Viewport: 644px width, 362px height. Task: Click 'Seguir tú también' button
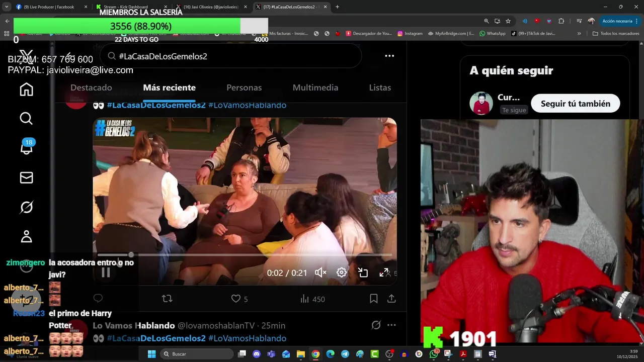click(x=576, y=104)
